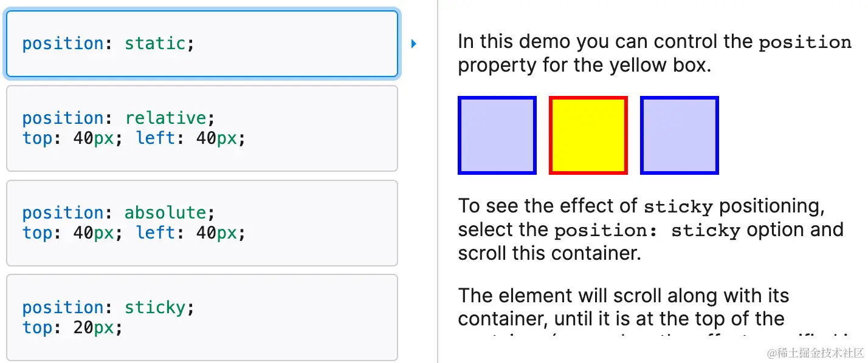
Task: Click the monospace "position" word in intro text
Action: (805, 42)
